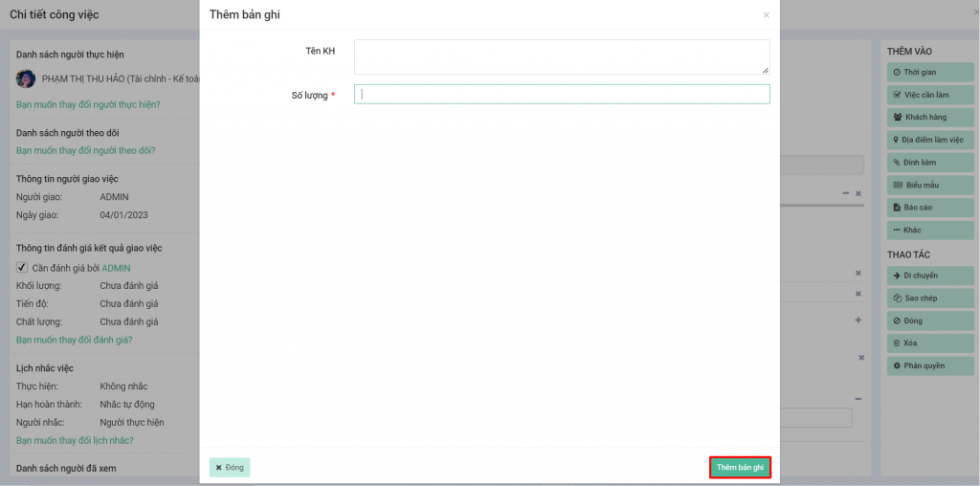
Task: Click the 'Di chuyển' arrow action button
Action: coord(929,276)
